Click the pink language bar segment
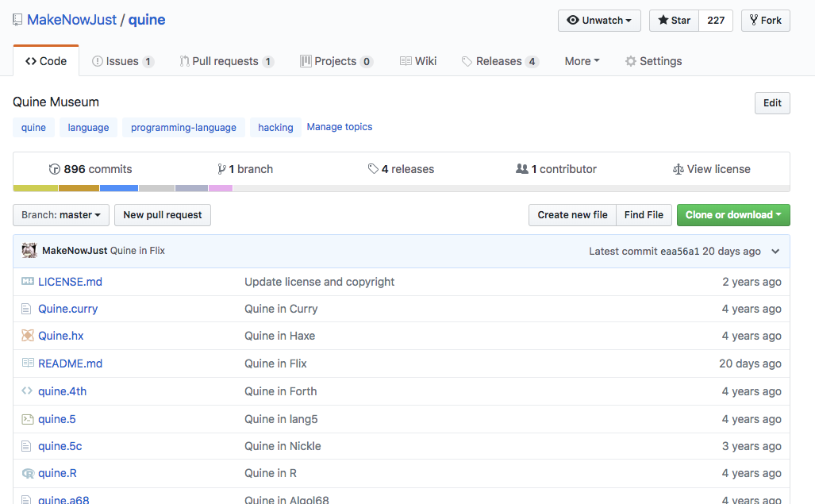This screenshot has height=504, width=815. tap(221, 188)
